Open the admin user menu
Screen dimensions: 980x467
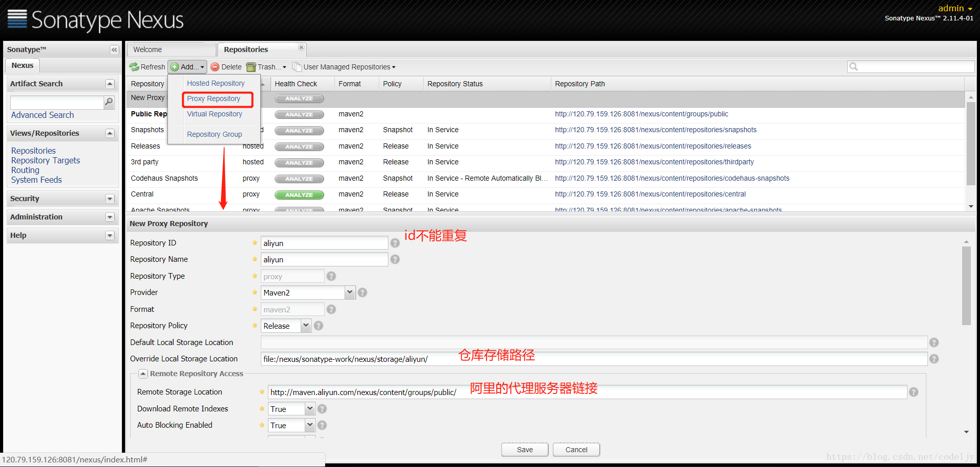tap(955, 8)
